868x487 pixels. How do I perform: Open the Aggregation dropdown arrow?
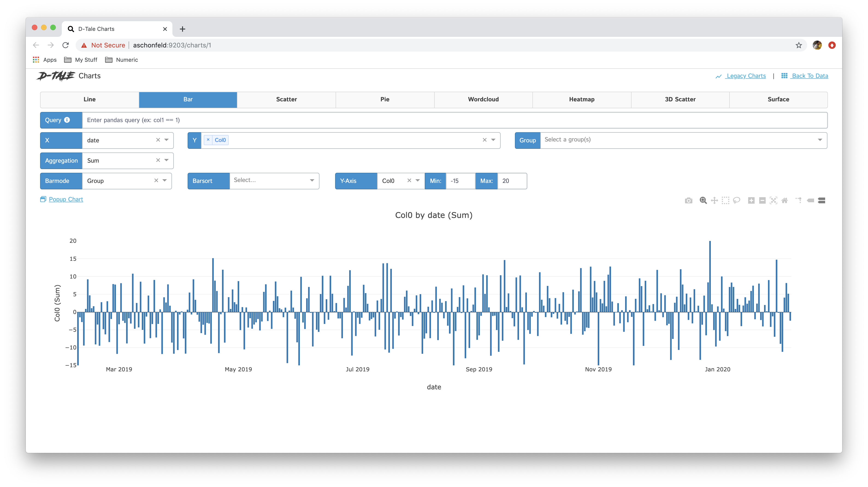(x=166, y=160)
